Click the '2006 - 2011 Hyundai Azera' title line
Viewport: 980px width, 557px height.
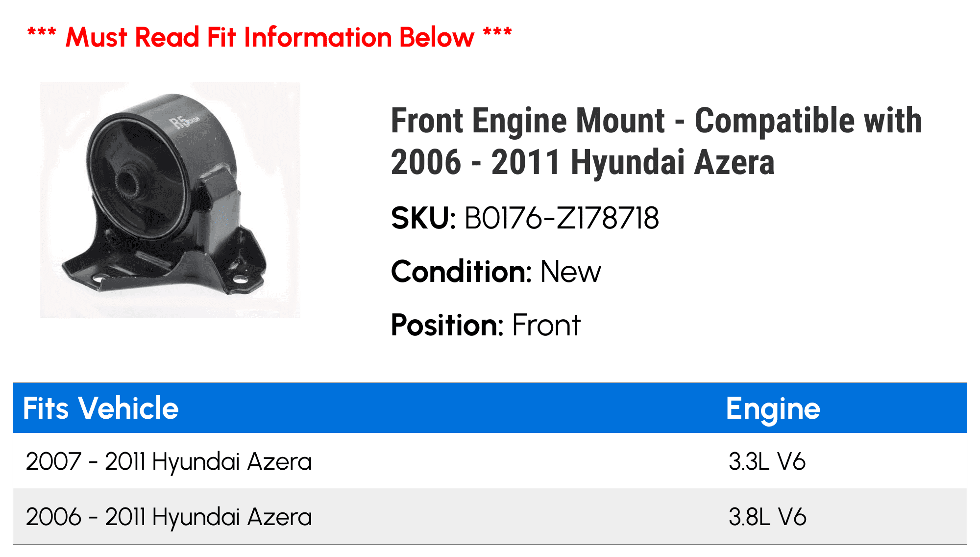(583, 162)
